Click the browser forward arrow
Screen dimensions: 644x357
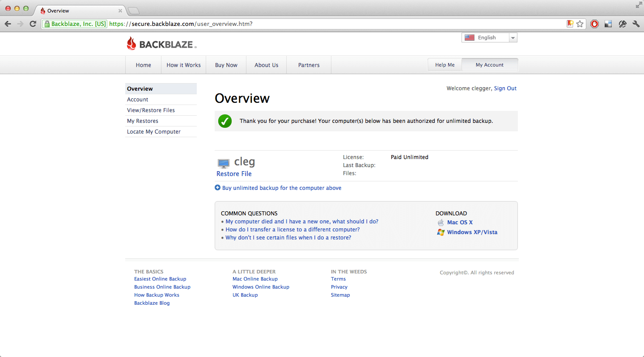tap(20, 24)
